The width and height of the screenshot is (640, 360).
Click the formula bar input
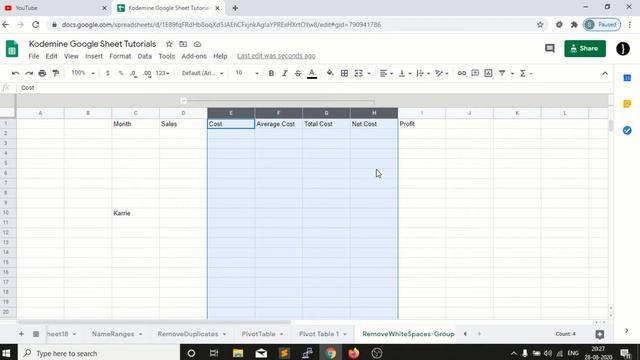[314, 88]
